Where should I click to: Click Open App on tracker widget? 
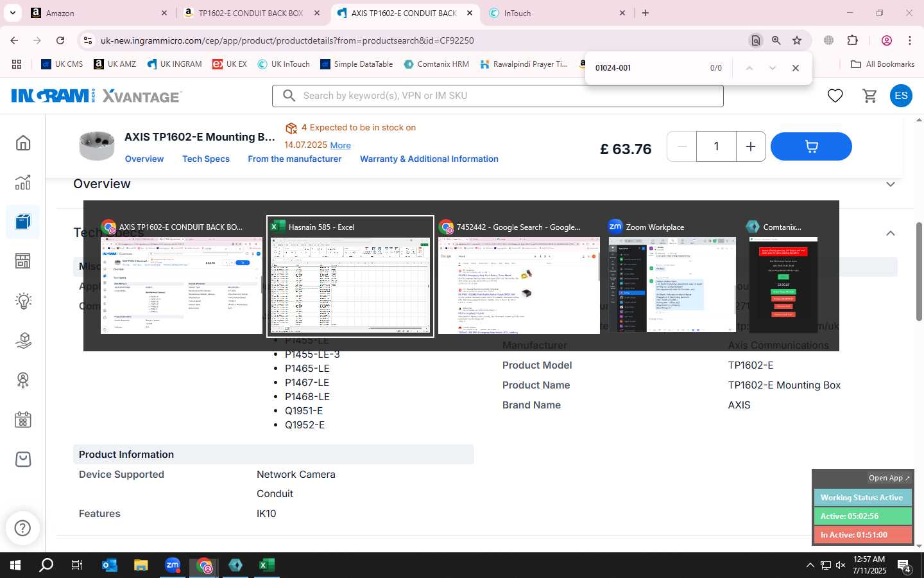click(x=889, y=478)
